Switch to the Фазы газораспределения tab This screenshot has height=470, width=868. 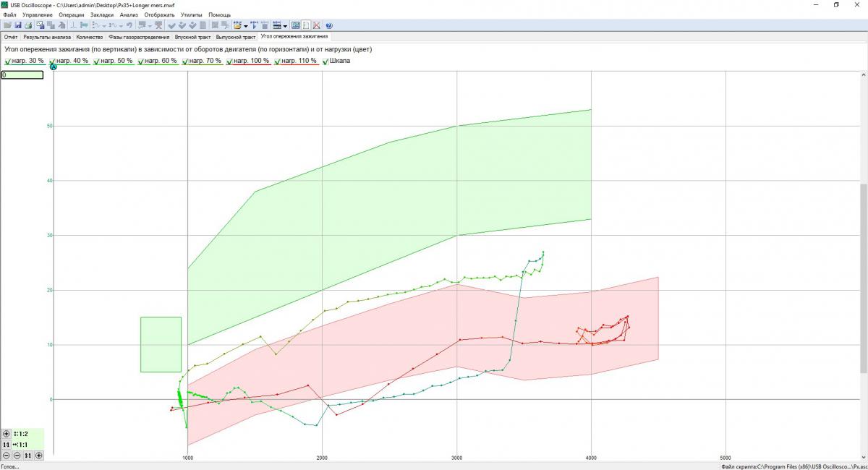tap(139, 36)
